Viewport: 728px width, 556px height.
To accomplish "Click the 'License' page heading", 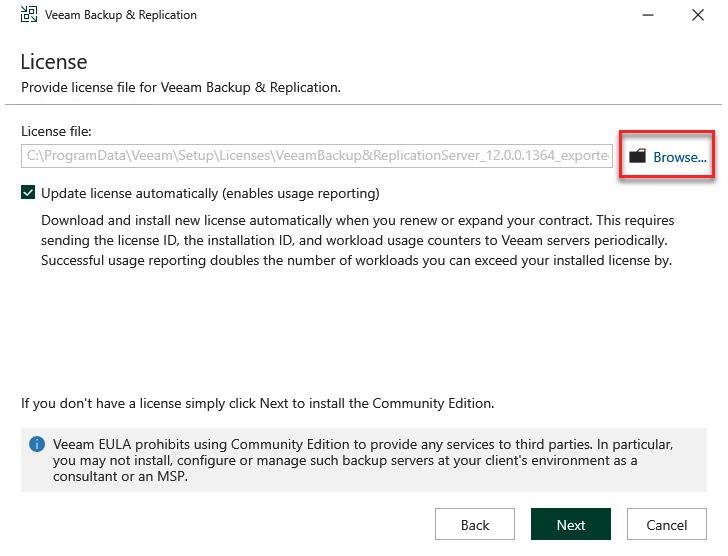I will 54,62.
